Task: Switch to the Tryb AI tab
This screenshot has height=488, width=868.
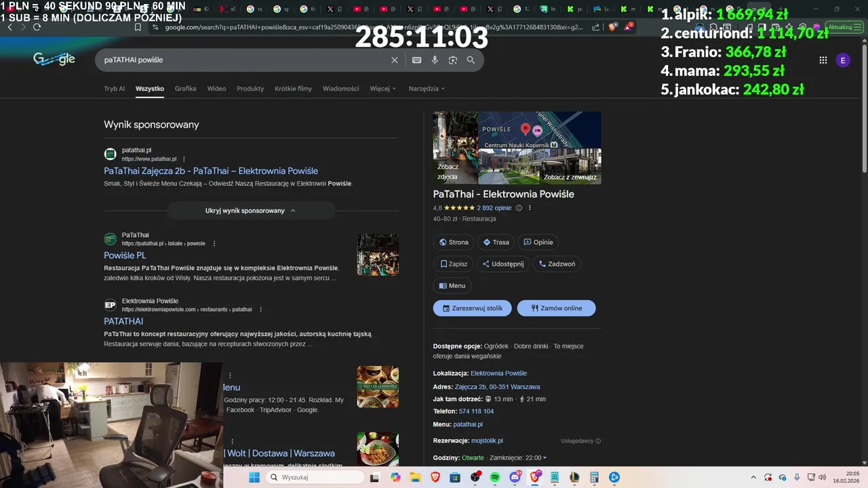Action: tap(114, 89)
